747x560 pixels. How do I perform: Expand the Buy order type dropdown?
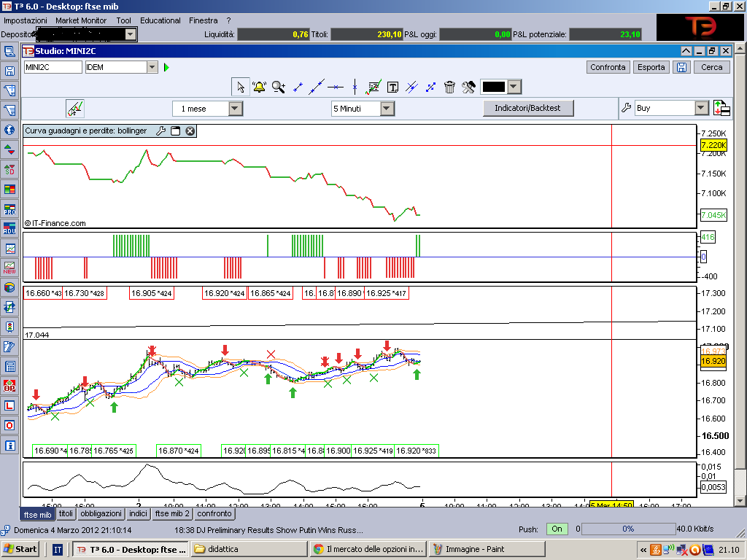tap(701, 108)
